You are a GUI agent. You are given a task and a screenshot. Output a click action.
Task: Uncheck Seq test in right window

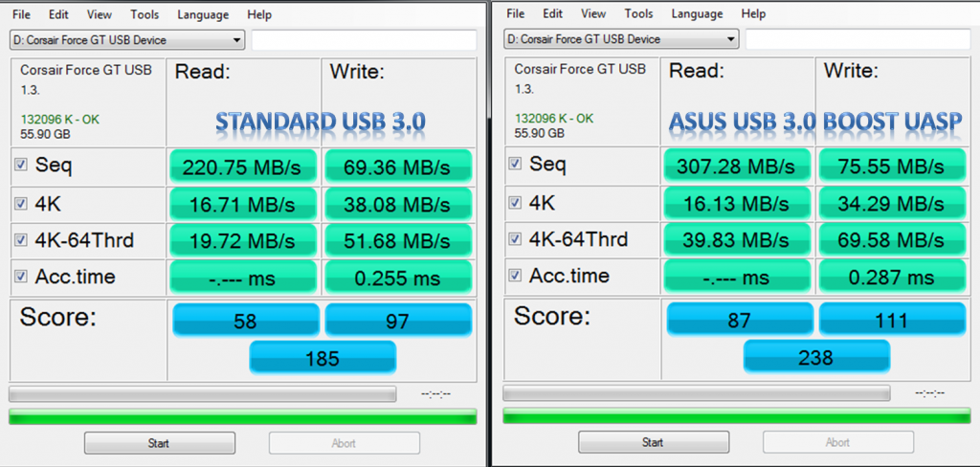click(x=515, y=164)
